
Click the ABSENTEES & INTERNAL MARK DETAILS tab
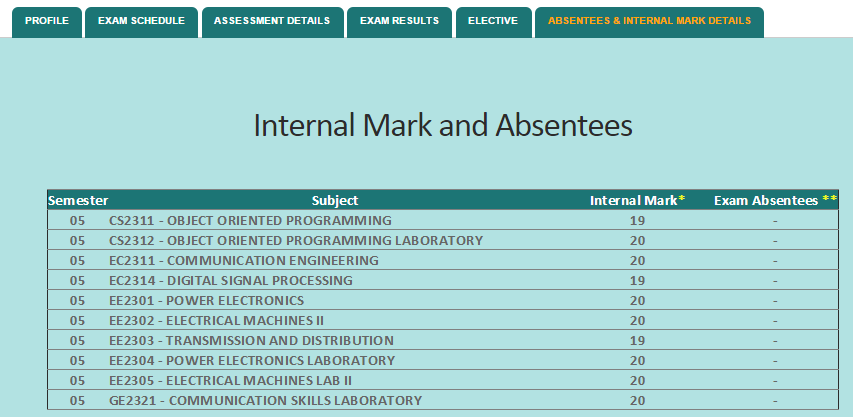(x=650, y=22)
